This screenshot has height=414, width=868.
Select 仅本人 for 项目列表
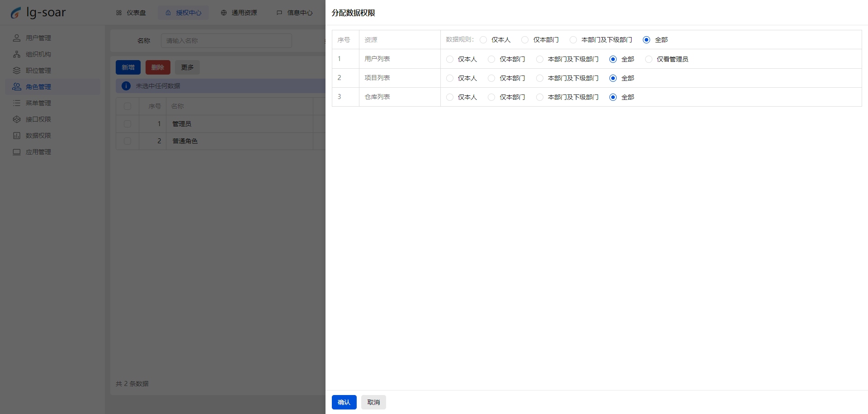tap(450, 78)
